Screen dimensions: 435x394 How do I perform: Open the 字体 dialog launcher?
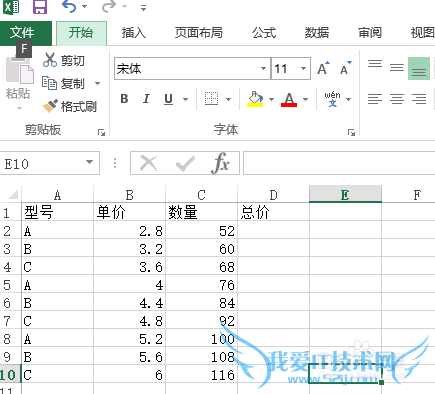[351, 133]
